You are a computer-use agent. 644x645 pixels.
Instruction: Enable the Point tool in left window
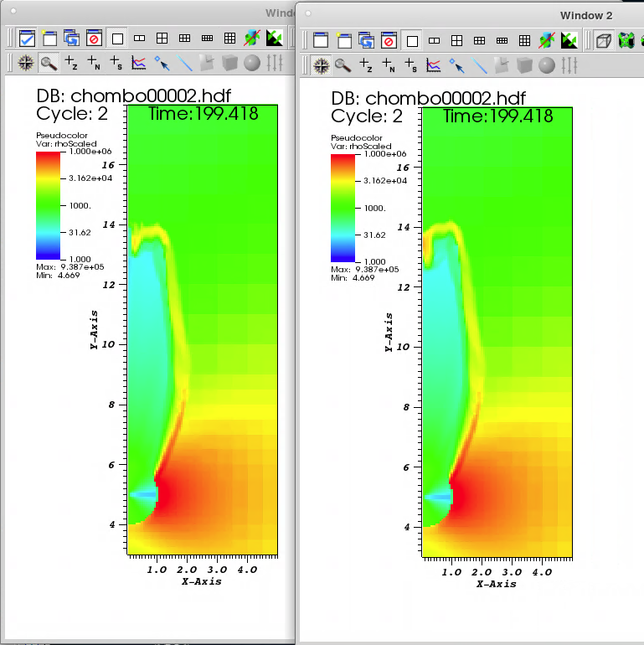click(x=162, y=63)
